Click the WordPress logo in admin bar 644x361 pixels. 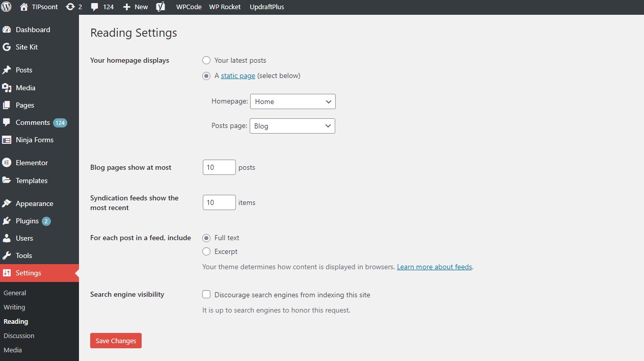pyautogui.click(x=7, y=7)
